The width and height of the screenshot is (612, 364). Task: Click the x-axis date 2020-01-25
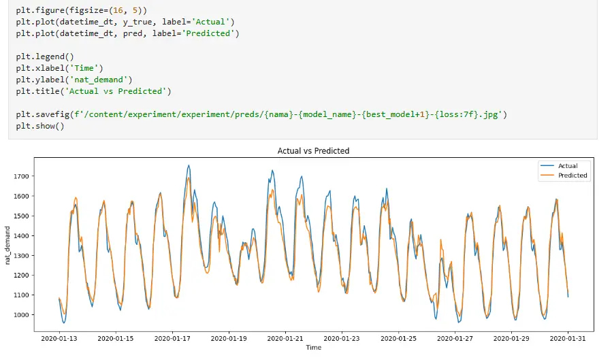[x=398, y=338]
